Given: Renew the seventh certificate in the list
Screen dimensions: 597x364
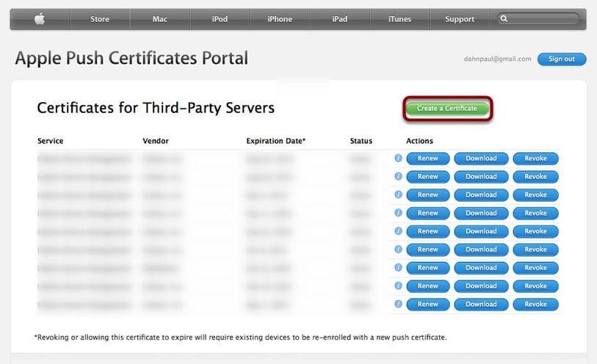Looking at the screenshot, I should coord(428,268).
